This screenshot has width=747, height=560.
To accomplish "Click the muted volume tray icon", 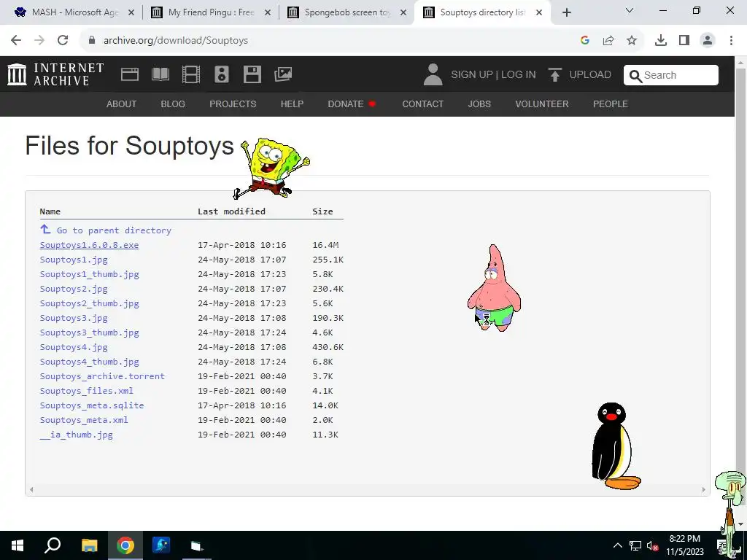I will [652, 546].
